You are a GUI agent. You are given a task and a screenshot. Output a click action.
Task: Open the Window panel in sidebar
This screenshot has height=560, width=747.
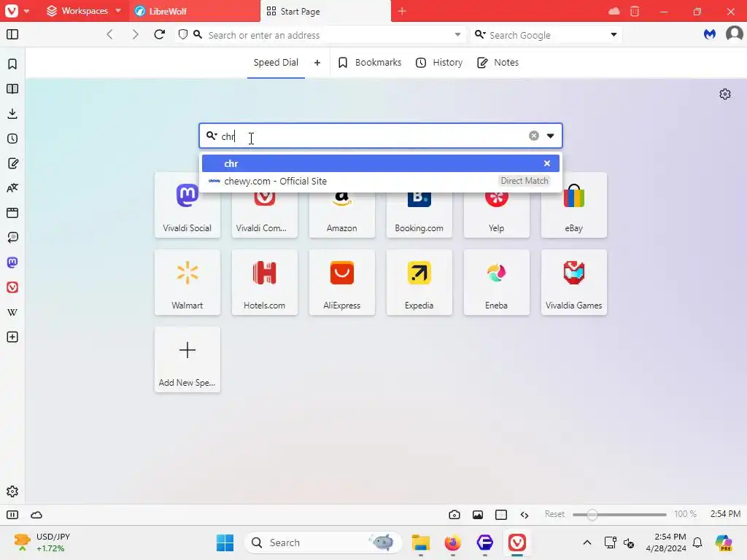12,213
